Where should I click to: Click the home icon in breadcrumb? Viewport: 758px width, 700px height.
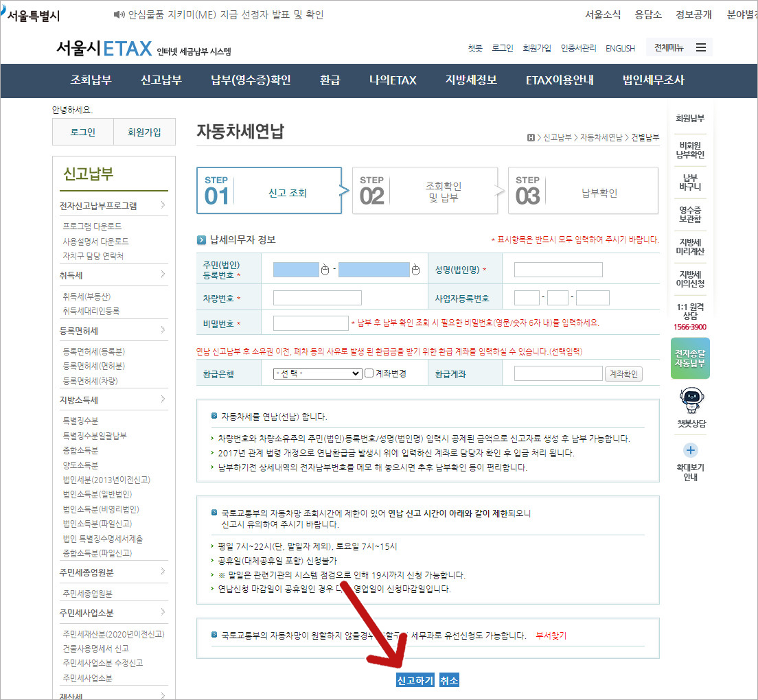click(x=531, y=138)
